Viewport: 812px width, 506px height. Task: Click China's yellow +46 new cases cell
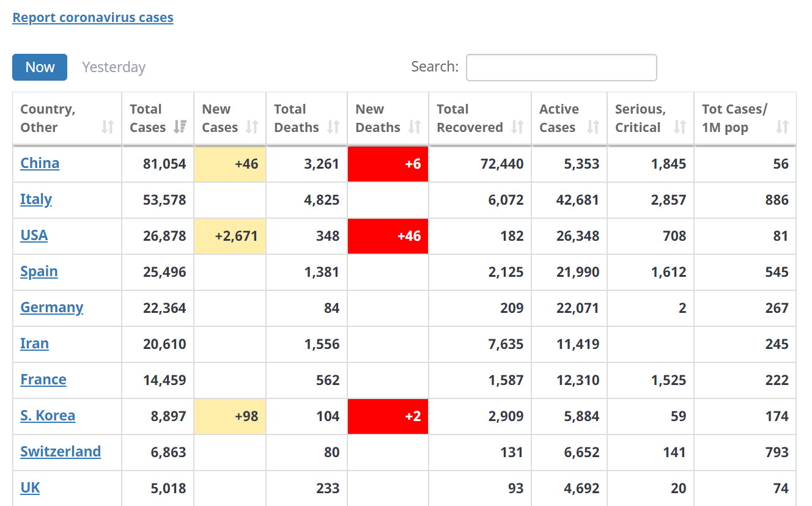(x=230, y=164)
